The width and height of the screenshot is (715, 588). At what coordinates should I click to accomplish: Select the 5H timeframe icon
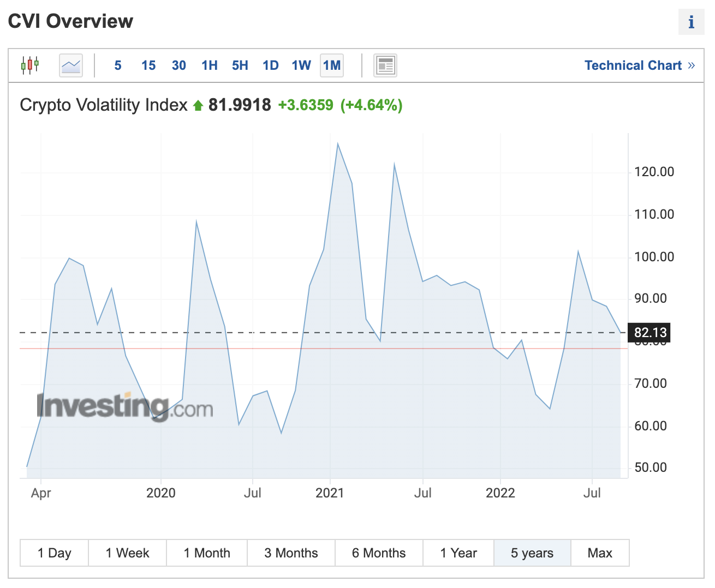coord(240,65)
